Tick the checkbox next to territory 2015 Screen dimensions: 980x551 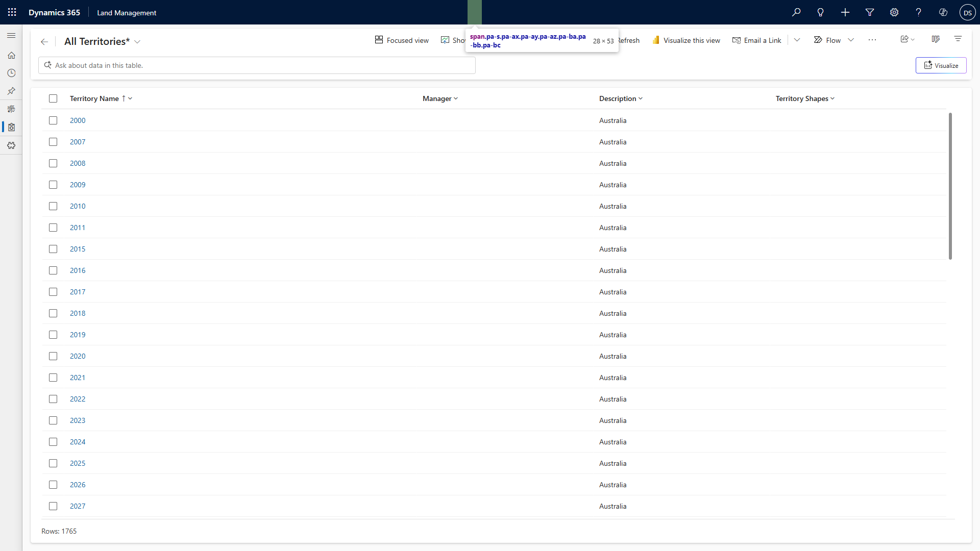pyautogui.click(x=53, y=249)
